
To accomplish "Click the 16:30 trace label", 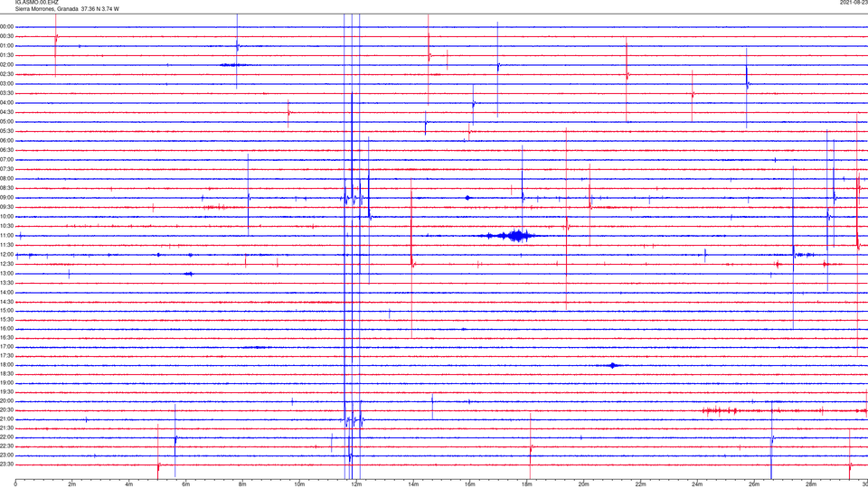I will (7, 337).
